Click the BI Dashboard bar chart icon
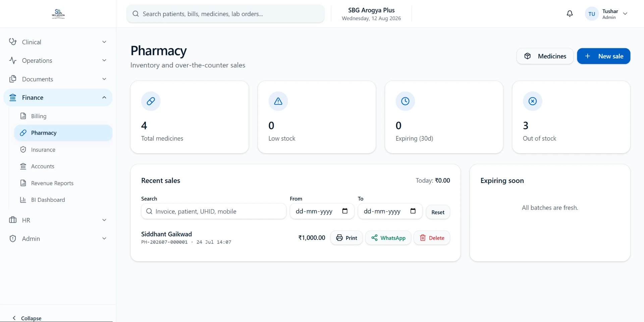Screen dimensions: 644x322 [x=23, y=200]
